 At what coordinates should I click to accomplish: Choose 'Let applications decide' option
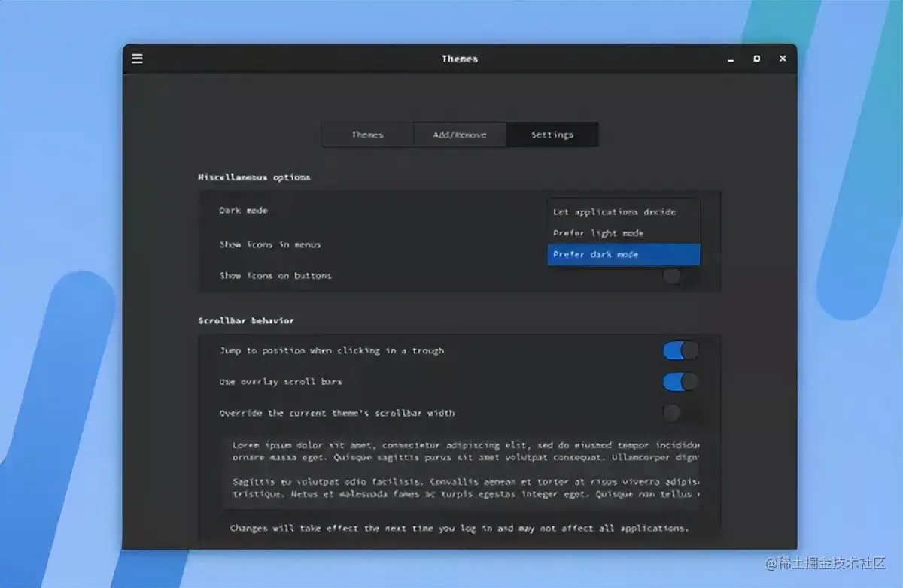[624, 212]
